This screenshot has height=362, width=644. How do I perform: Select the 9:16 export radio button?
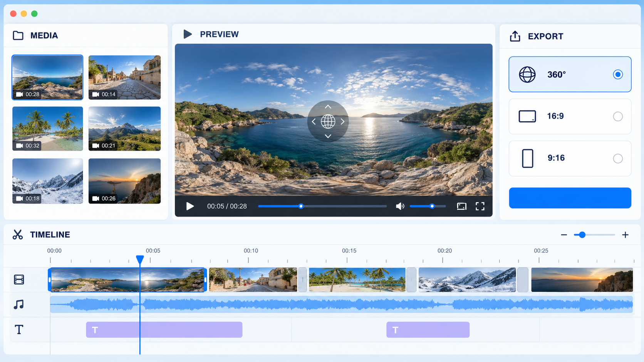click(x=618, y=158)
